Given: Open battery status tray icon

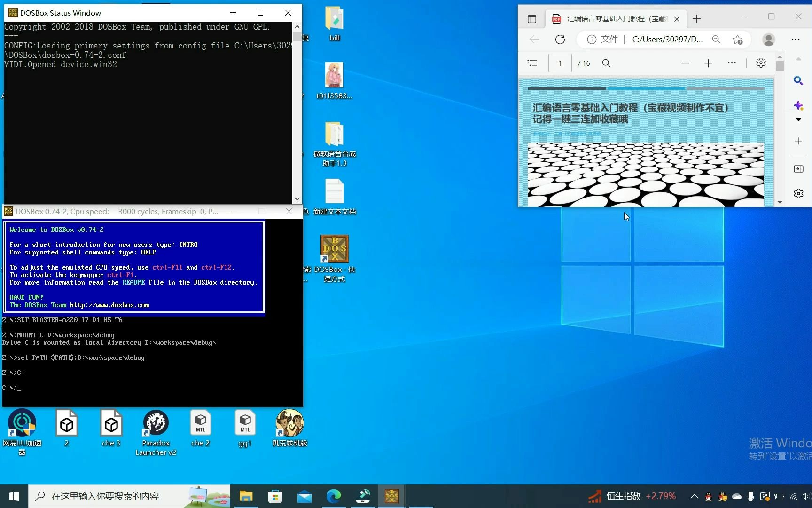Looking at the screenshot, I should coord(779,496).
